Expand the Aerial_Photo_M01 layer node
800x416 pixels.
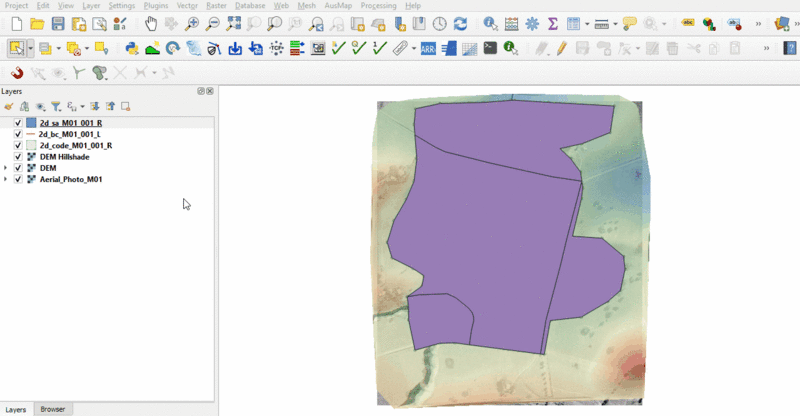coord(7,179)
